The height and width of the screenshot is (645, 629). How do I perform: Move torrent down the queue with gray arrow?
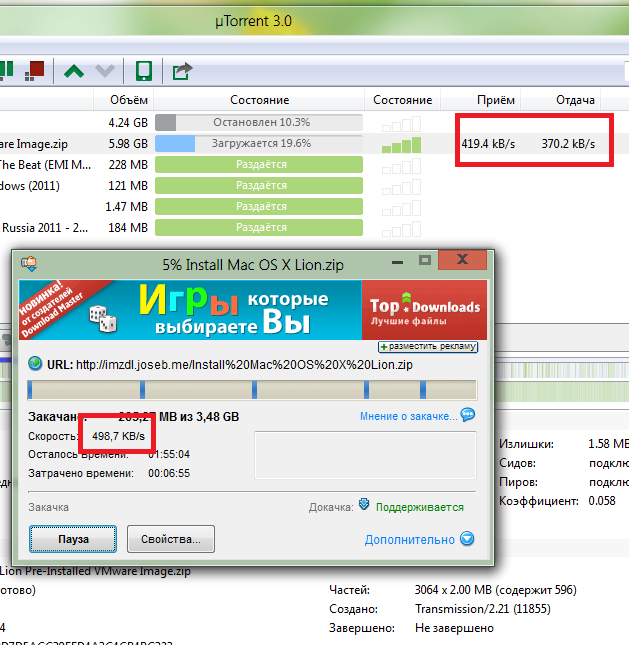pos(105,71)
